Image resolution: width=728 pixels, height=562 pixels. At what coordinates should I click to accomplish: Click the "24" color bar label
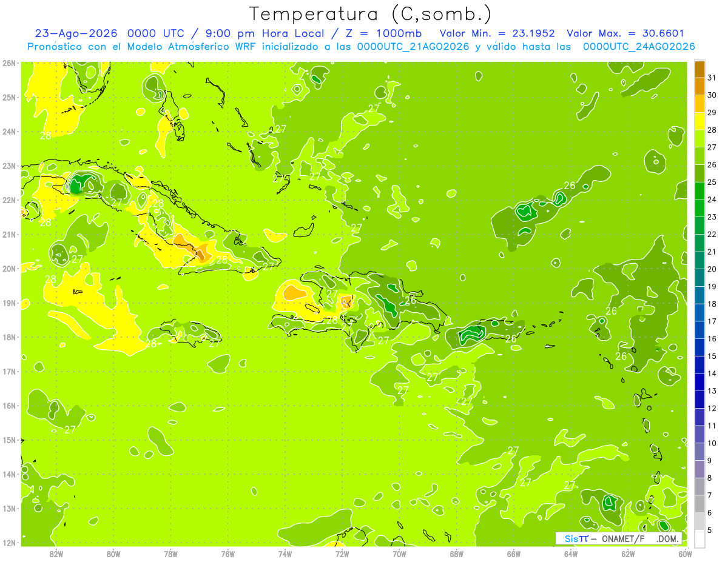(x=712, y=199)
